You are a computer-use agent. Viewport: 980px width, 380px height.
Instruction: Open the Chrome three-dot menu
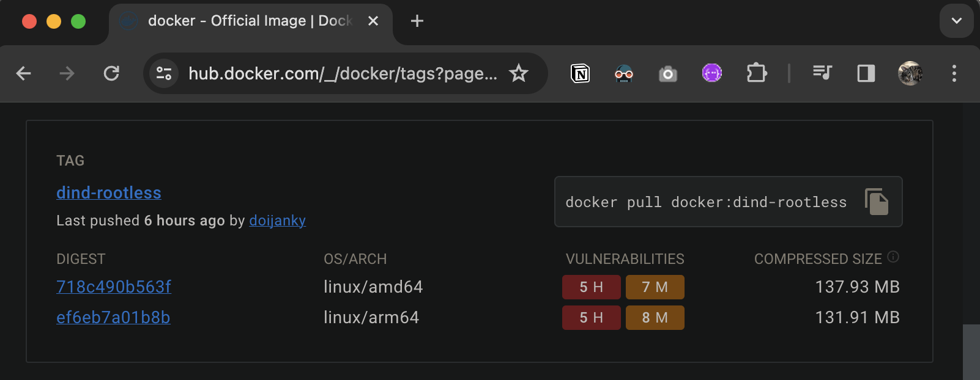(x=954, y=73)
